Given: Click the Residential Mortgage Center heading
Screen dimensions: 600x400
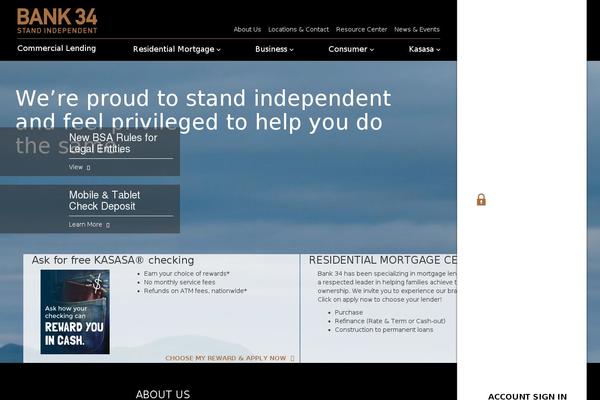Looking at the screenshot, I should [x=383, y=260].
